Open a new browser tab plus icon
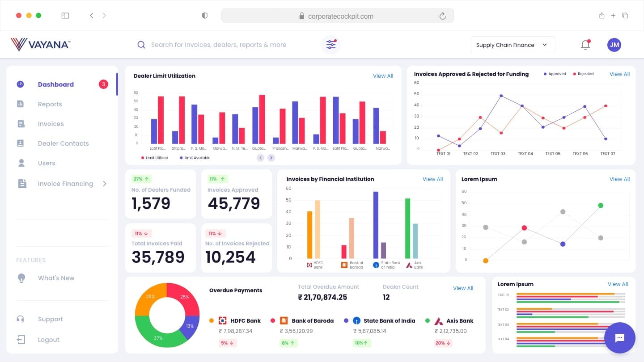This screenshot has width=644, height=362. [613, 15]
